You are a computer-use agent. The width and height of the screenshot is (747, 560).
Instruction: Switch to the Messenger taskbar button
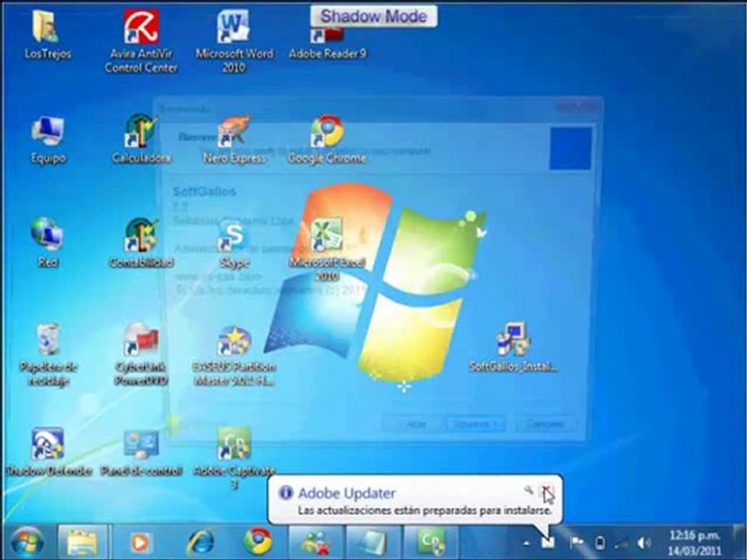(315, 542)
